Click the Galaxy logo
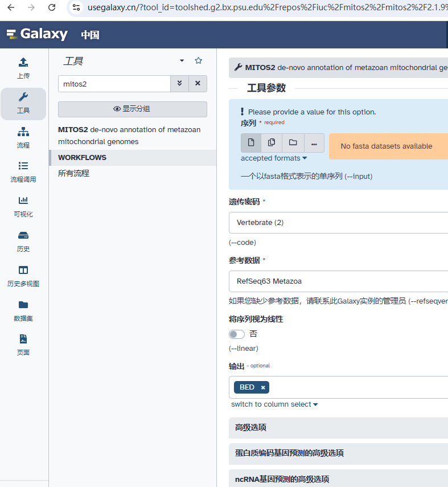 tap(37, 34)
